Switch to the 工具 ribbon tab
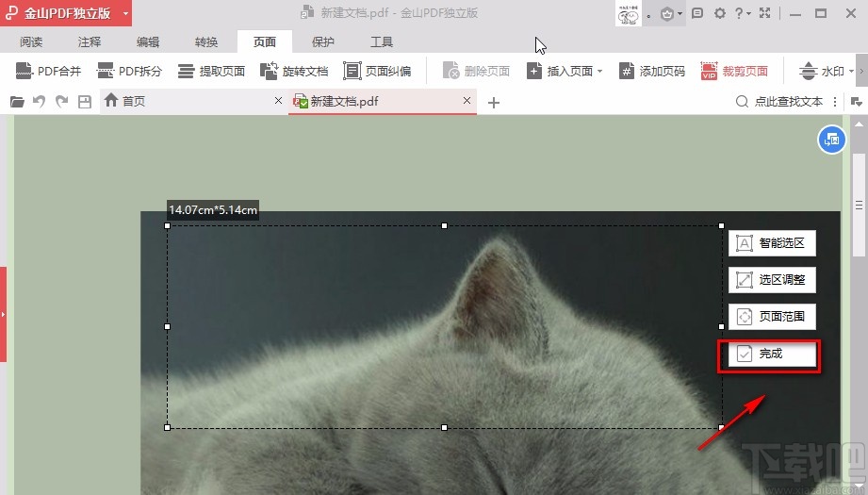 point(382,41)
